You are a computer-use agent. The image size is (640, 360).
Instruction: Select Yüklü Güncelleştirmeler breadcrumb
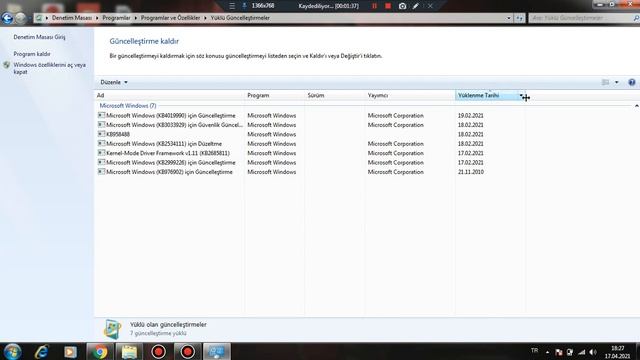click(240, 18)
